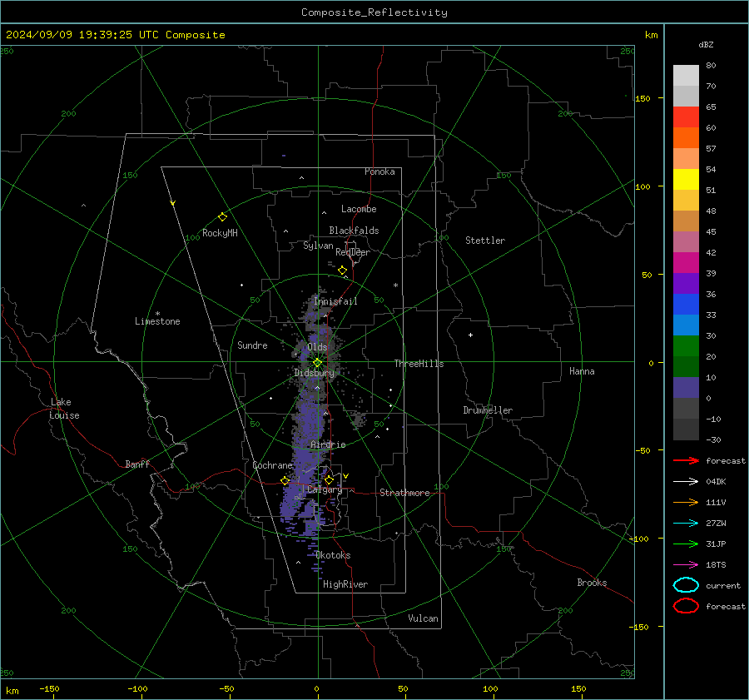The height and width of the screenshot is (700, 749).
Task: Click the yellow v marker northeast of Calgary
Action: click(346, 476)
